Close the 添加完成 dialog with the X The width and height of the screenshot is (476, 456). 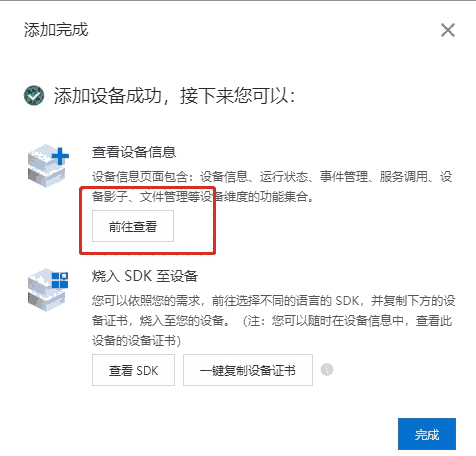point(448,30)
